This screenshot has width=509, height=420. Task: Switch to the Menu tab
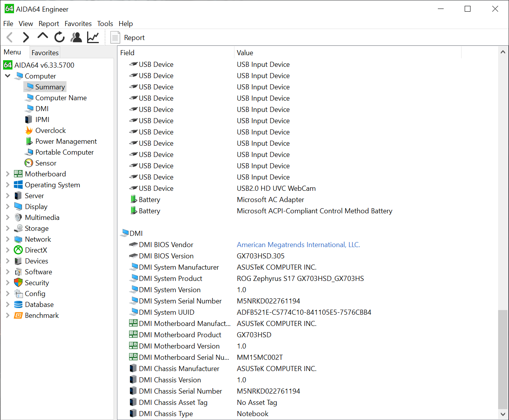pos(12,52)
